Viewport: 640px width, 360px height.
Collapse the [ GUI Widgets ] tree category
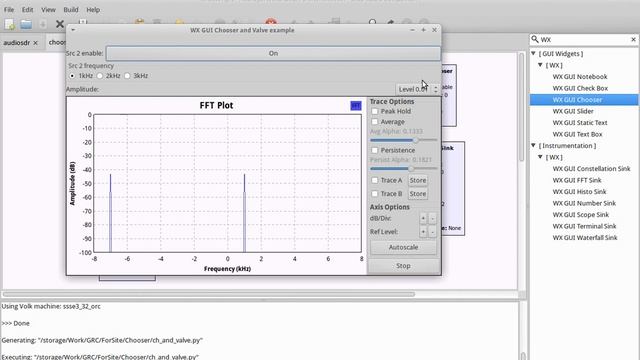point(533,53)
